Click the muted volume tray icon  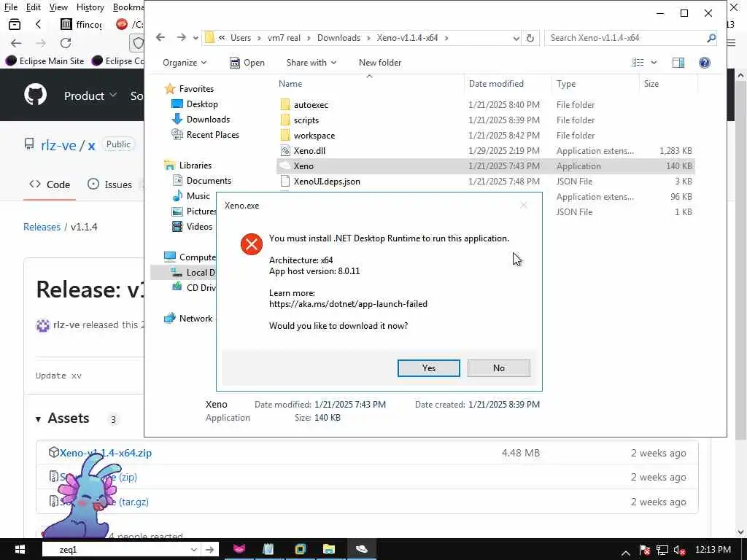pyautogui.click(x=680, y=550)
